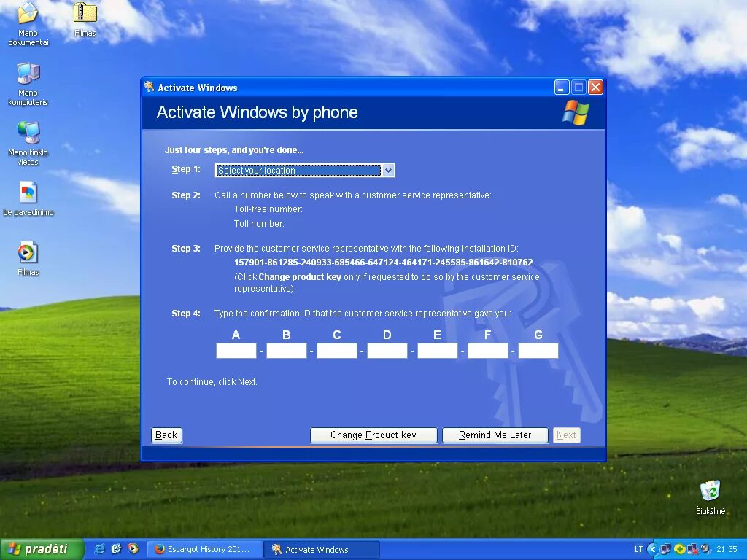Click yellow security shield tray icon
This screenshot has height=560, width=747.
(679, 549)
